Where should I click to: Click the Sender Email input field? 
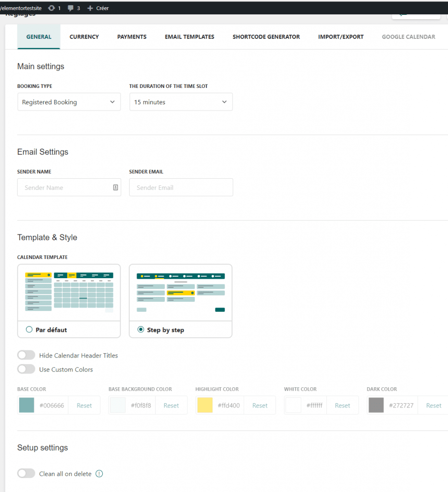click(181, 187)
